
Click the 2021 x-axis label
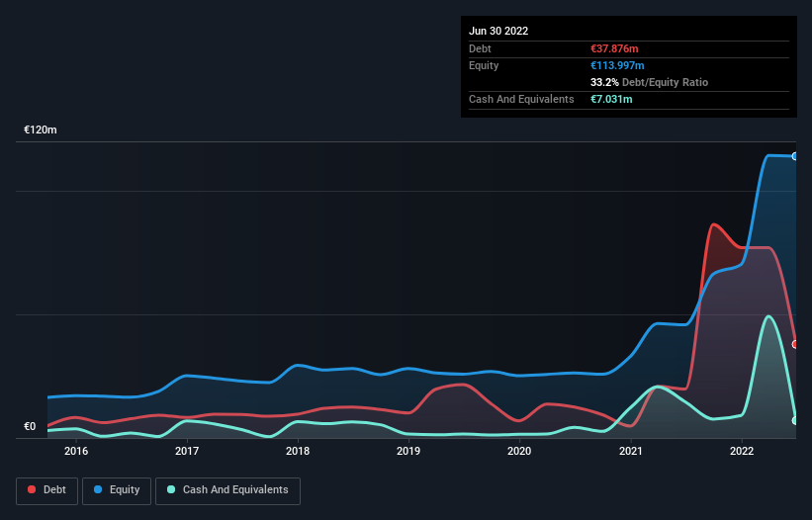631,451
